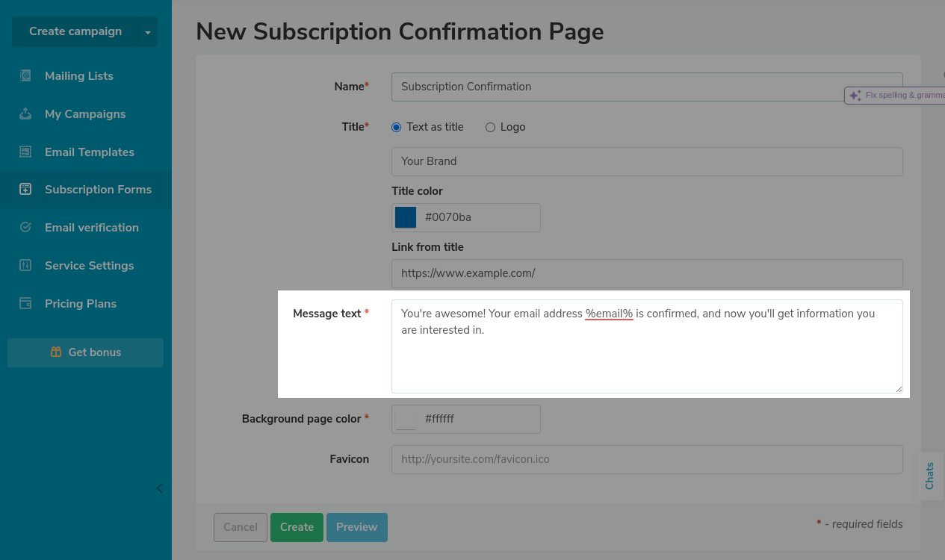Click the Email Templates sidebar icon
The height and width of the screenshot is (560, 945).
25,152
